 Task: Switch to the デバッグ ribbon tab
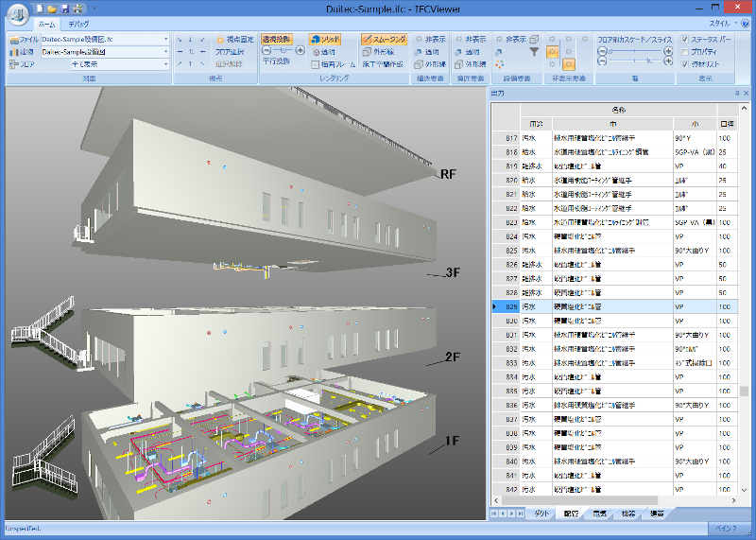79,22
